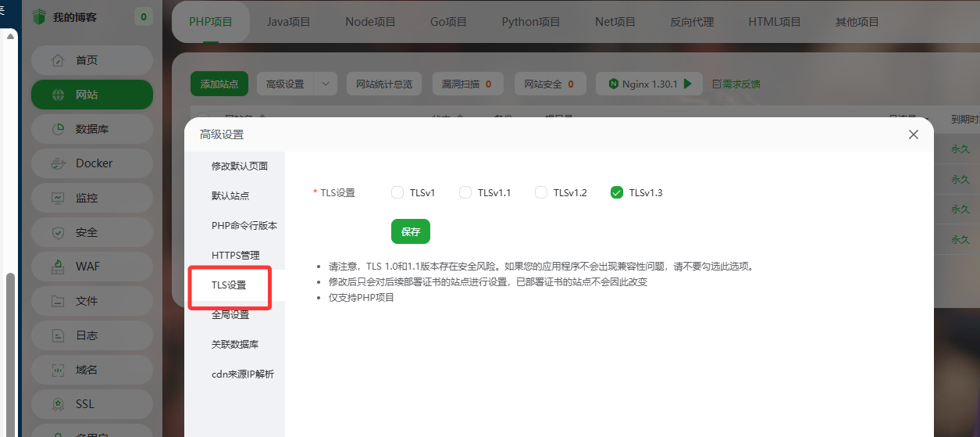This screenshot has height=437, width=980.
Task: Click the shield icon beside 安全
Action: [x=58, y=232]
